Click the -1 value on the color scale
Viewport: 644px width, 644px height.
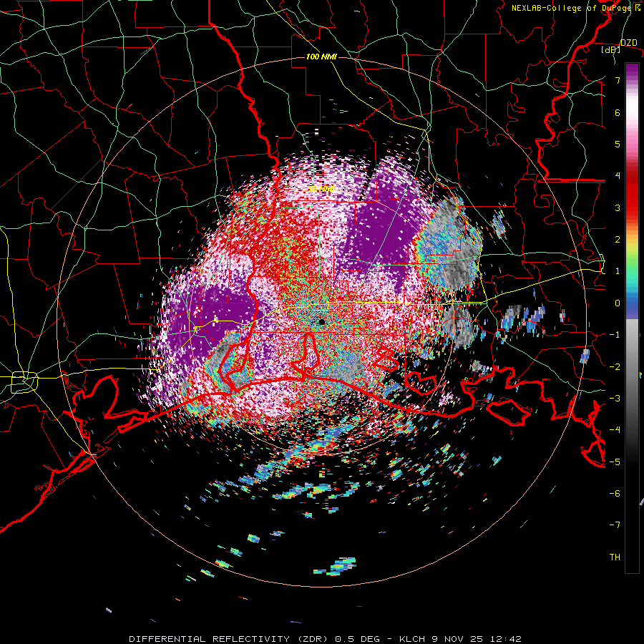point(615,335)
